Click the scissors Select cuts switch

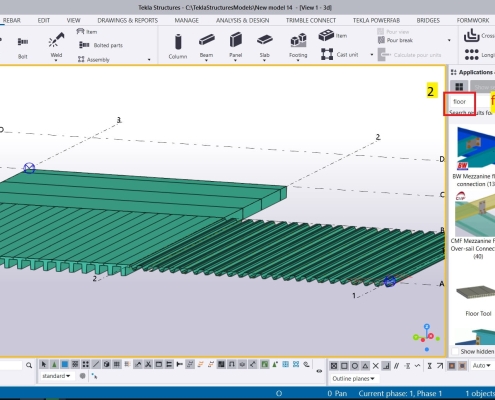148,365
